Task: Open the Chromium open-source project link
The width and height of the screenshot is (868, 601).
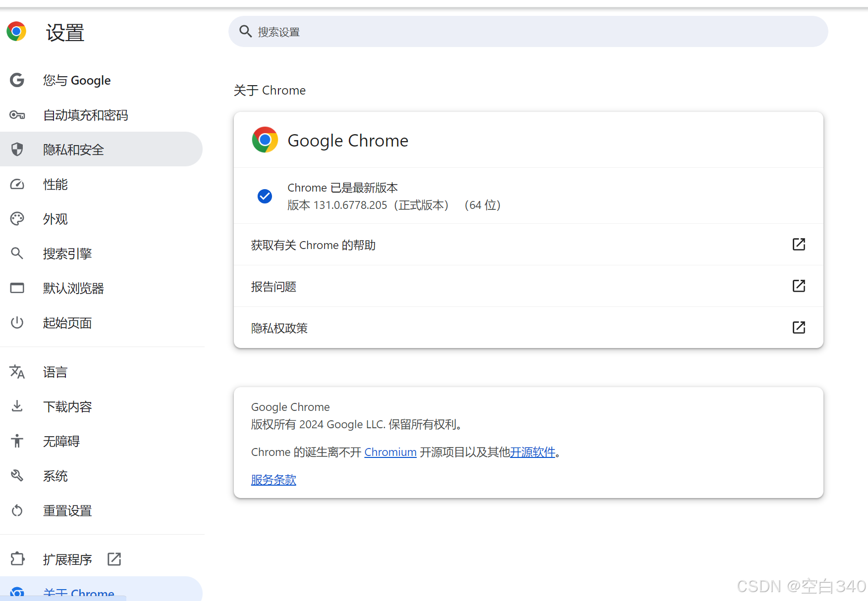Action: tap(390, 452)
